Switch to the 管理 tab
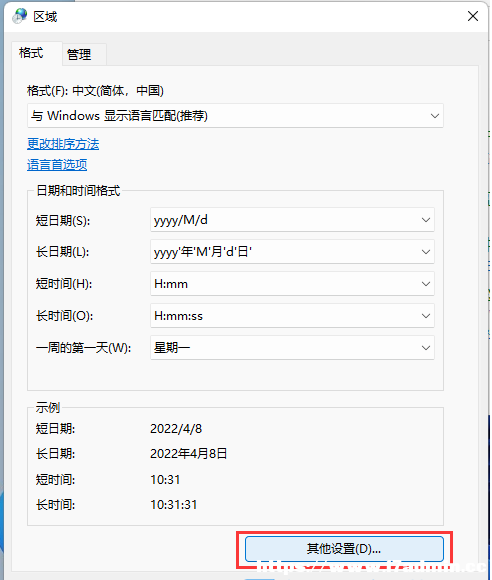The image size is (492, 580). coord(79,54)
